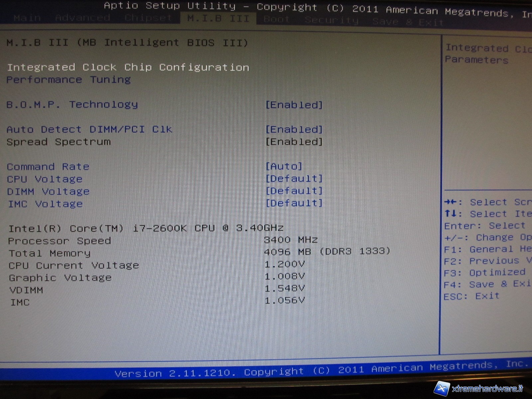Toggle the Spread Spectrum Enabled value

294,142
